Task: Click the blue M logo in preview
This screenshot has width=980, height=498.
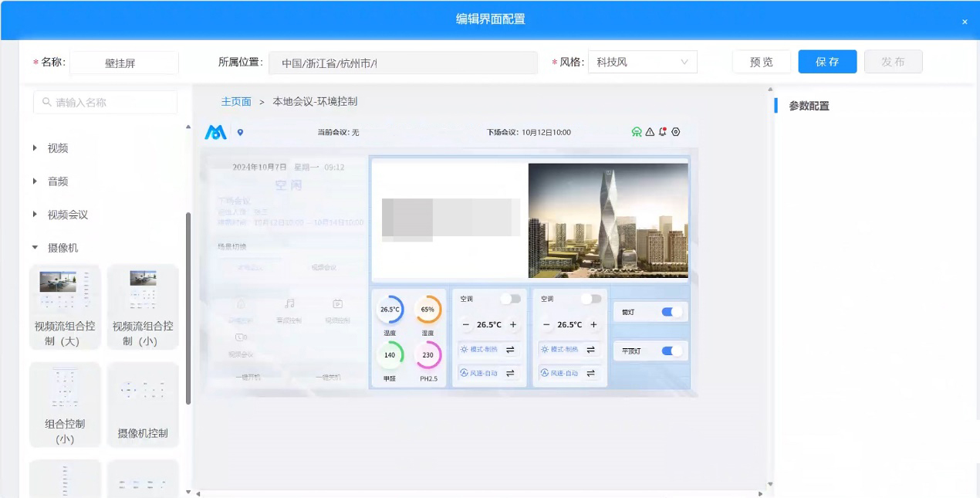Action: click(215, 133)
